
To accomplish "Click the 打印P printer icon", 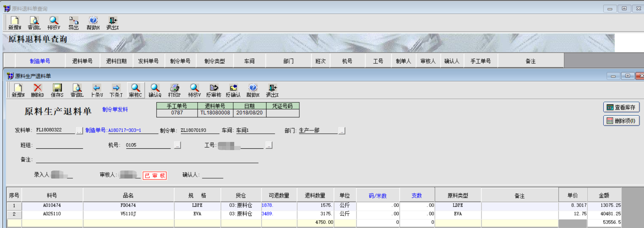I will pos(174,90).
